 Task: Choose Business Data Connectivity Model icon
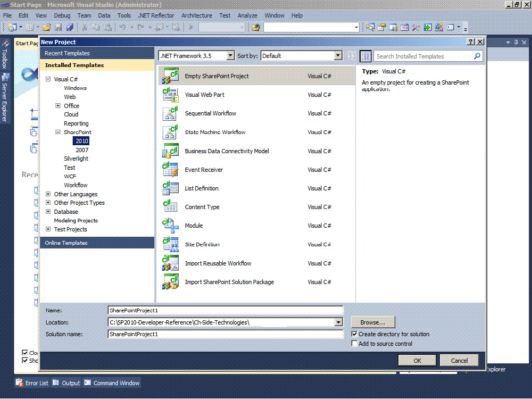(x=170, y=151)
